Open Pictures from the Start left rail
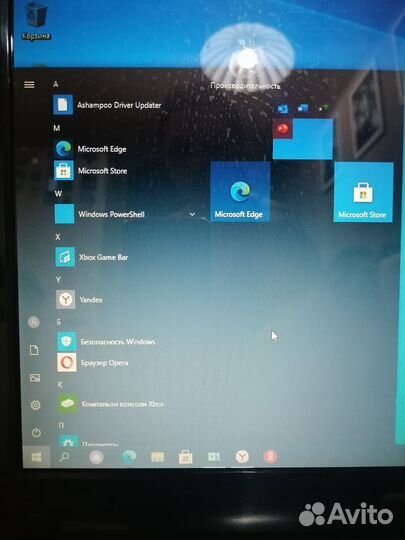The width and height of the screenshot is (405, 540). point(35,378)
